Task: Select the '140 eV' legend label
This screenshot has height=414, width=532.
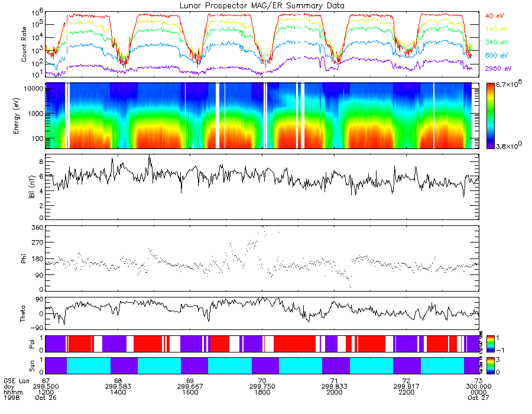Action: pyautogui.click(x=497, y=29)
